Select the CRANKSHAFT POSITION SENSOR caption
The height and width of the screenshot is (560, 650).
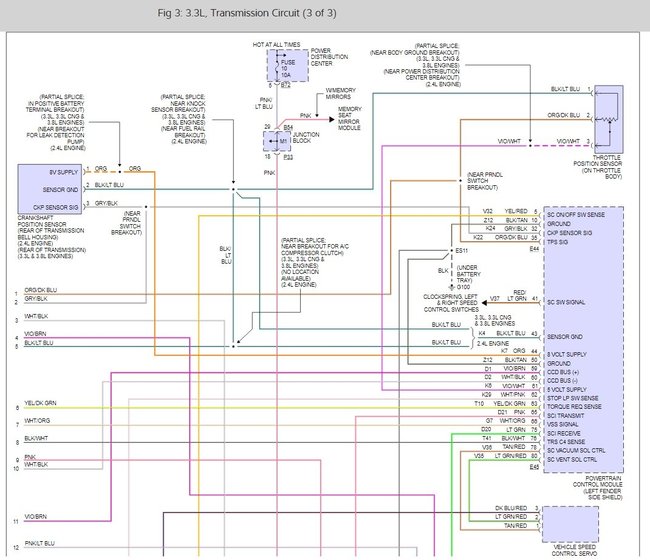point(51,237)
